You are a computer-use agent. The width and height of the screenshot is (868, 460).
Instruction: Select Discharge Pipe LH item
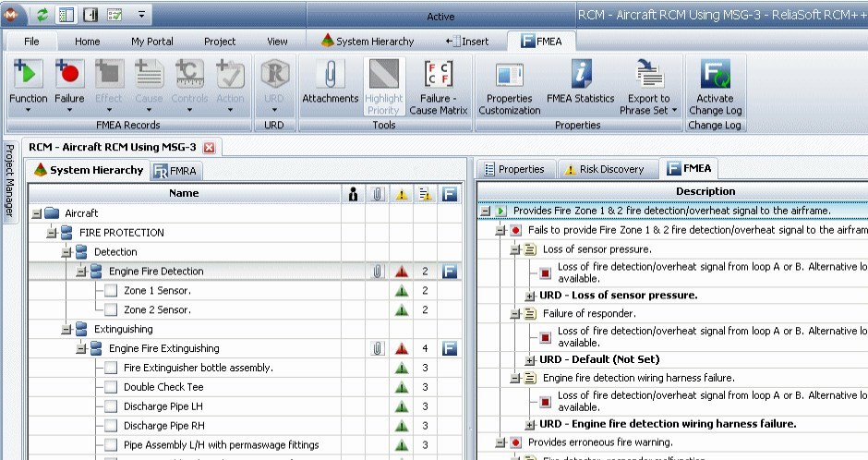pos(163,406)
